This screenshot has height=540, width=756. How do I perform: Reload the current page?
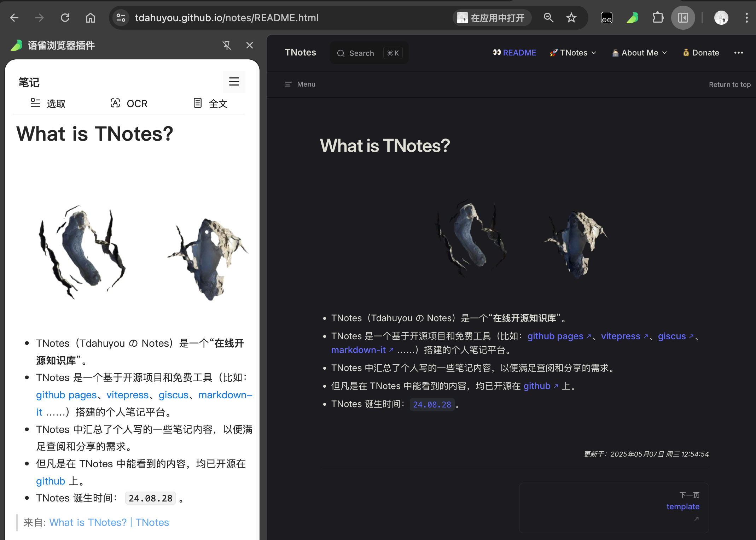click(x=65, y=18)
